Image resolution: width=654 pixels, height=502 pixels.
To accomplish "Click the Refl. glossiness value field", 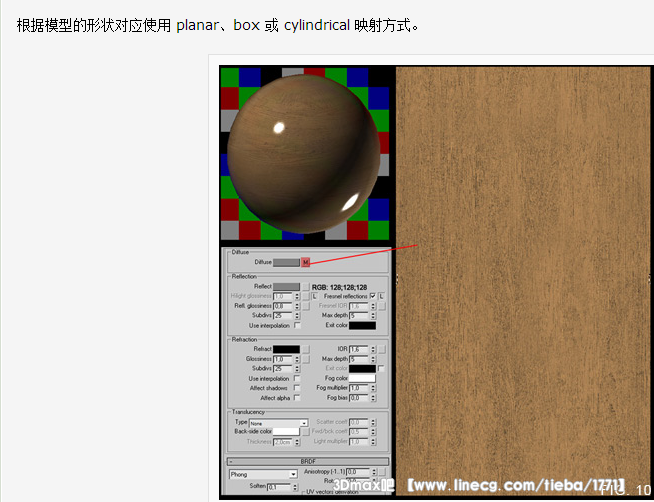I will point(283,306).
